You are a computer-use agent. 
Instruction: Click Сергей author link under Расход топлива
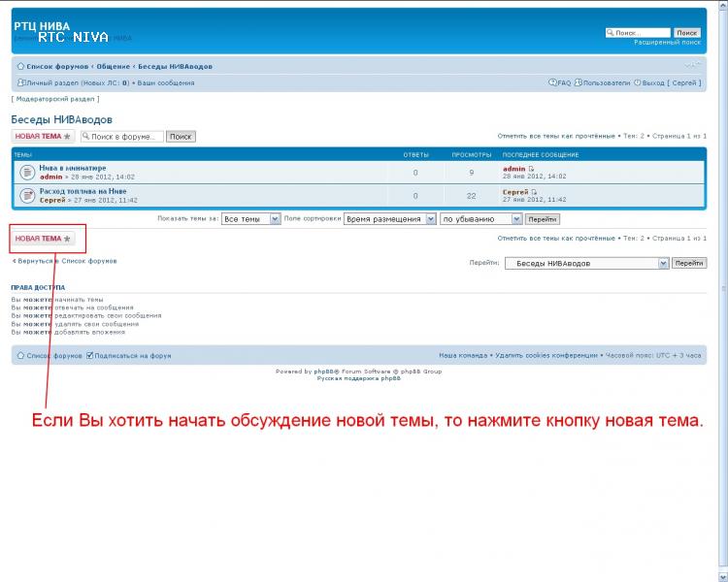pos(52,200)
